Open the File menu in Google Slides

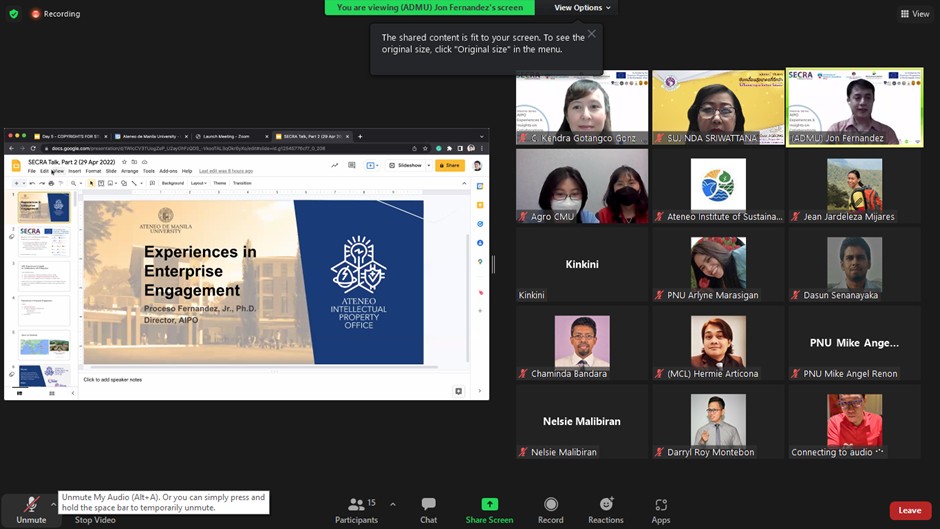tap(32, 171)
